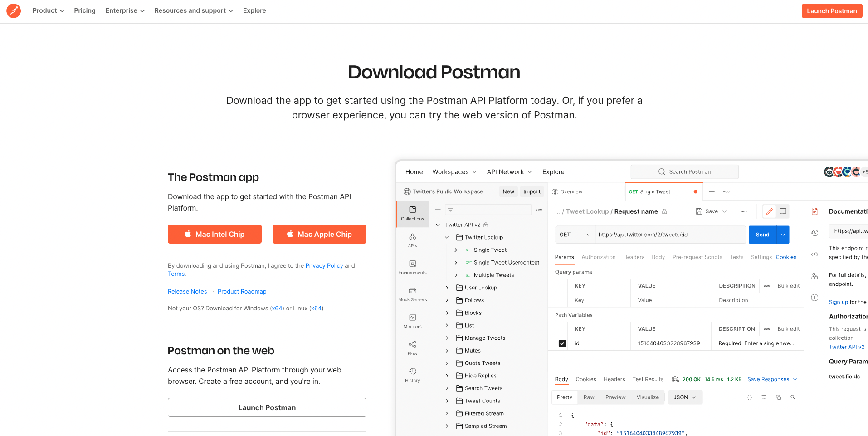
Task: Click the white Launch Postman web button
Action: tap(267, 407)
